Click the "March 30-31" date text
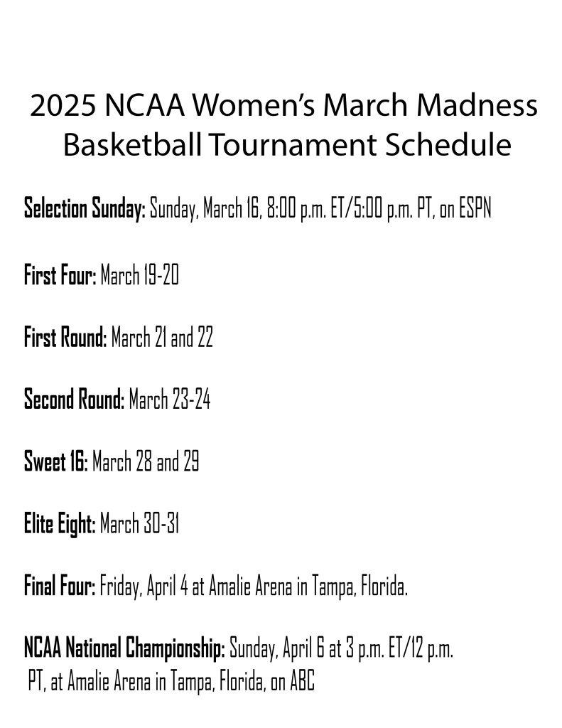Image resolution: width=562 pixels, height=728 pixels. [x=139, y=525]
